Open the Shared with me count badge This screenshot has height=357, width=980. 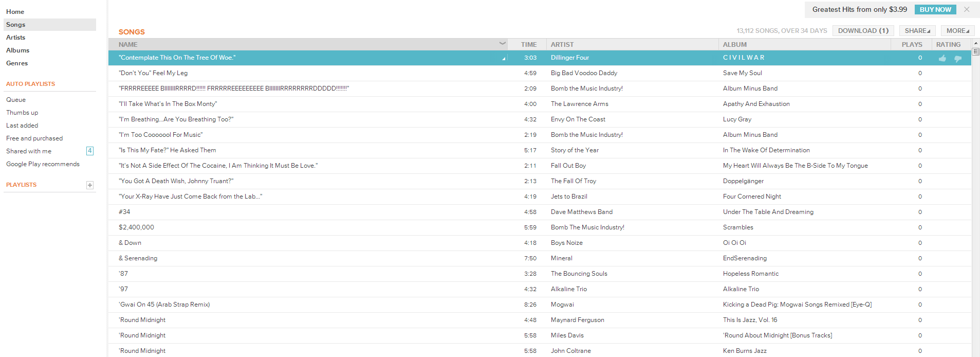90,151
